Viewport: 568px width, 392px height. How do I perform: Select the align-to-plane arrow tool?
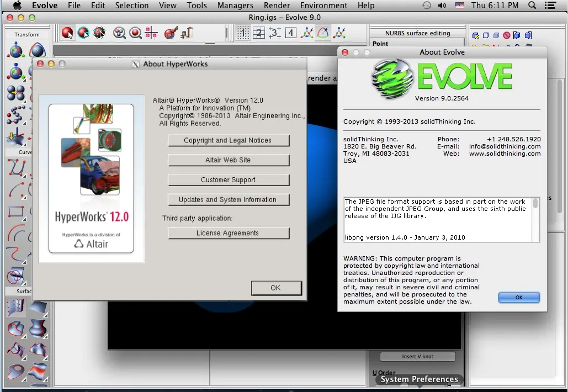tap(15, 137)
